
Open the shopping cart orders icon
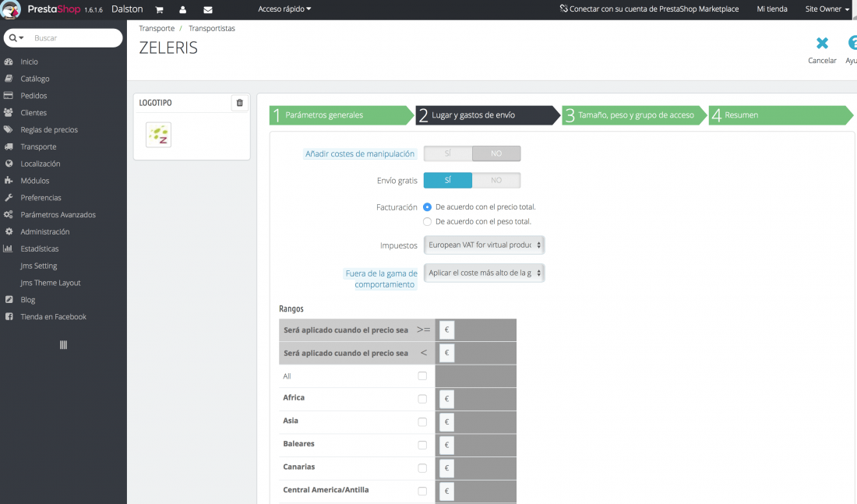click(159, 10)
